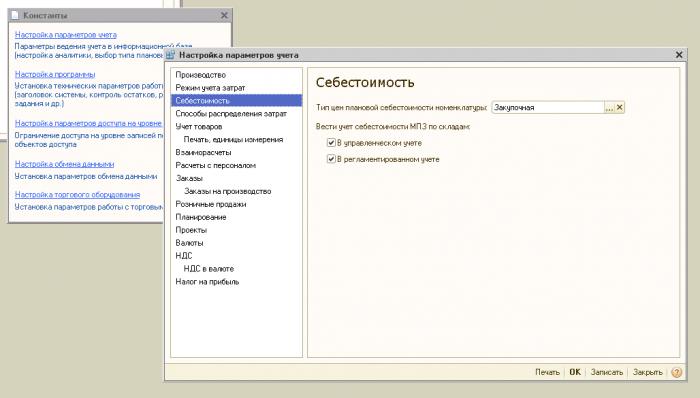The width and height of the screenshot is (700, 398).
Task: Clear the Закупочная price type field
Action: (x=619, y=107)
